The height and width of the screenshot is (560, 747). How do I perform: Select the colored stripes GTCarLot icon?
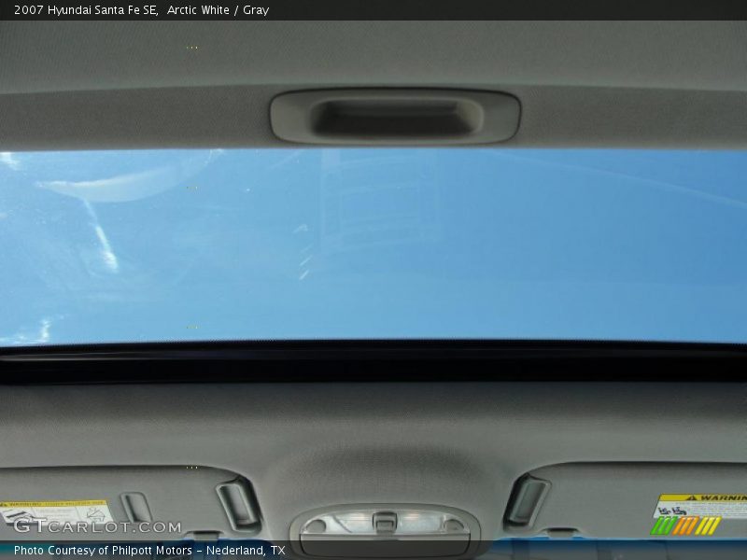688,525
